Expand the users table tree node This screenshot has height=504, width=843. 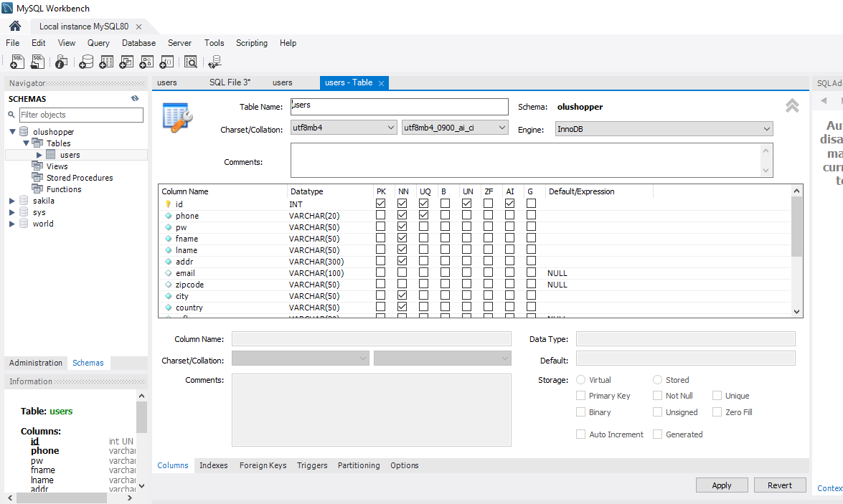pos(39,155)
